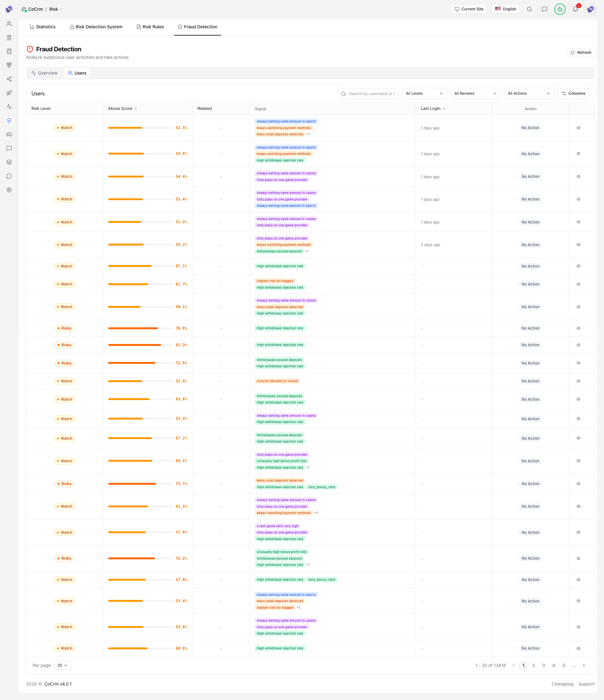Switch to the Overview sub-tab
Viewport: 604px width, 700px height.
click(x=44, y=73)
